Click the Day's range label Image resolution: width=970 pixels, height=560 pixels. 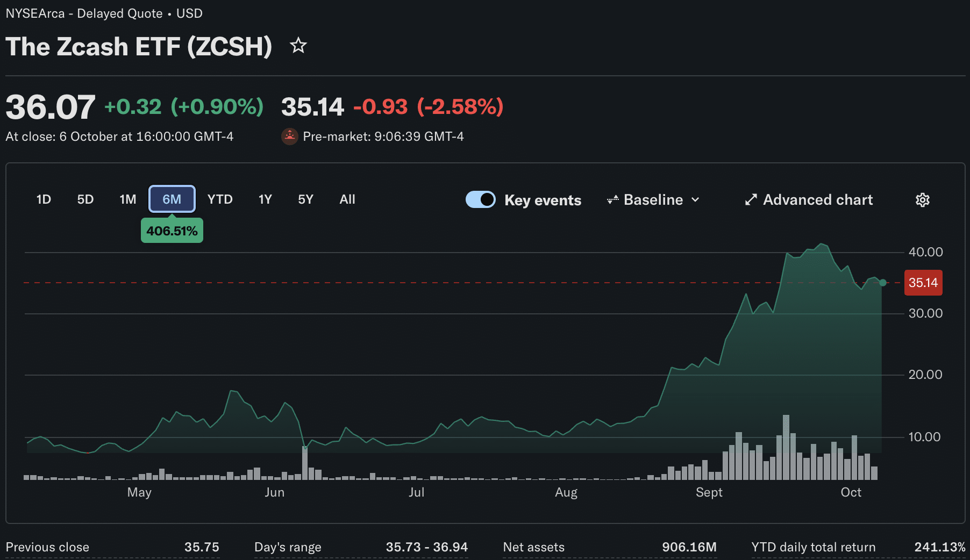tap(288, 547)
